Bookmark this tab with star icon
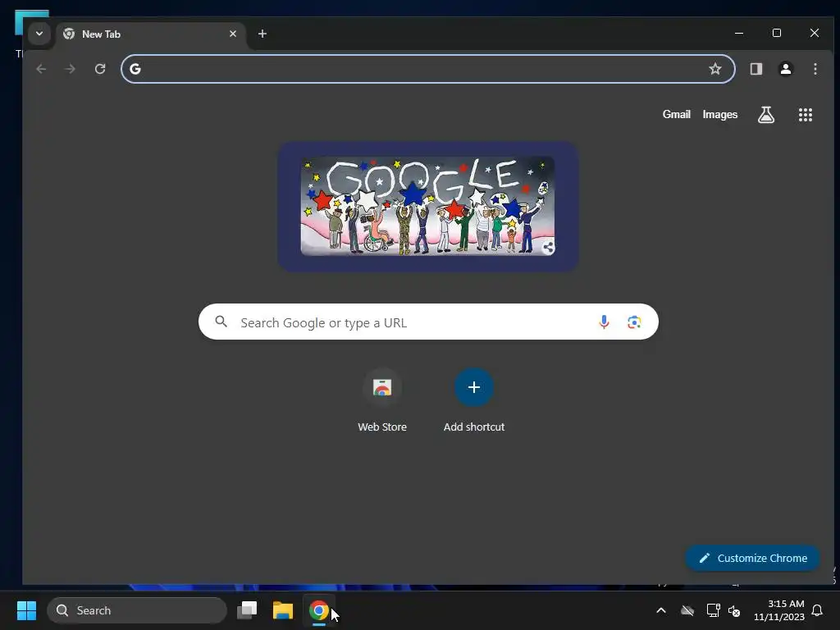Viewport: 840px width, 630px height. [715, 69]
